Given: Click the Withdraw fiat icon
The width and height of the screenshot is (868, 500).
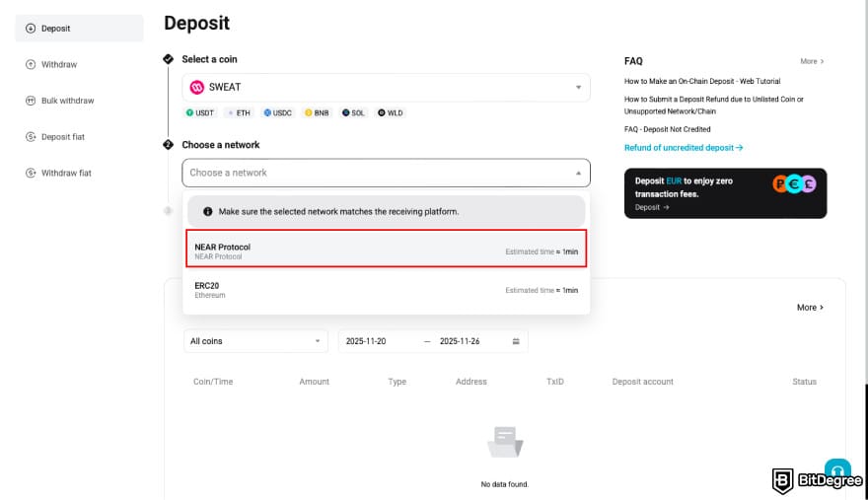Looking at the screenshot, I should (31, 173).
